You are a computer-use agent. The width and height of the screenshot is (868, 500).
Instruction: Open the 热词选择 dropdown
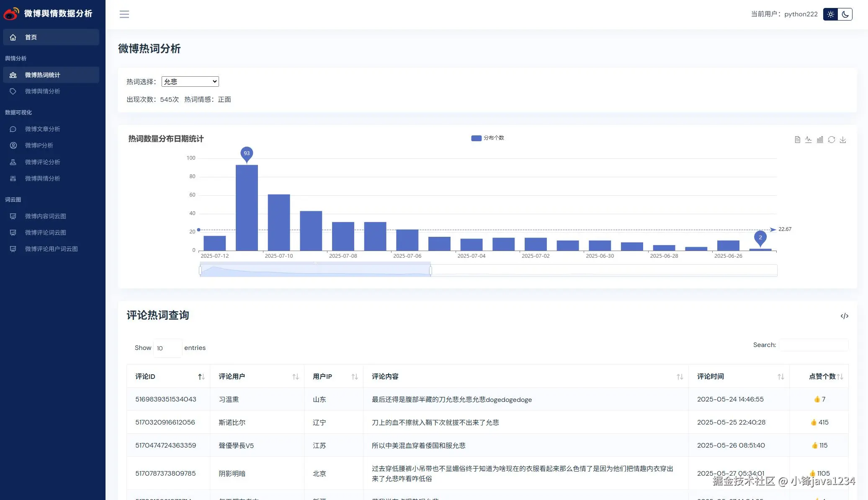pyautogui.click(x=190, y=82)
